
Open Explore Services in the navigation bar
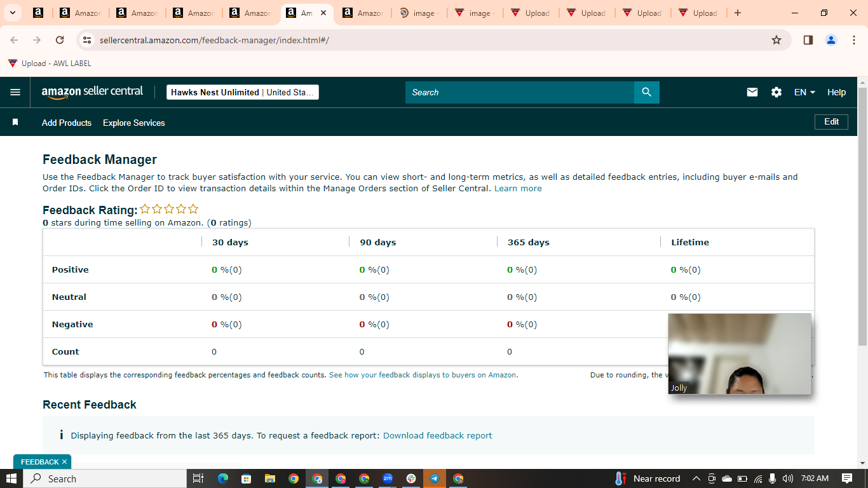[134, 123]
